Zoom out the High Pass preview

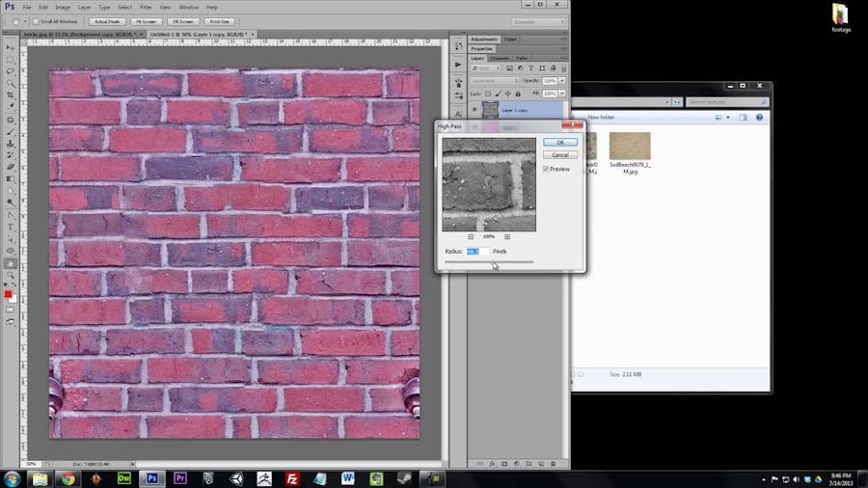click(471, 236)
